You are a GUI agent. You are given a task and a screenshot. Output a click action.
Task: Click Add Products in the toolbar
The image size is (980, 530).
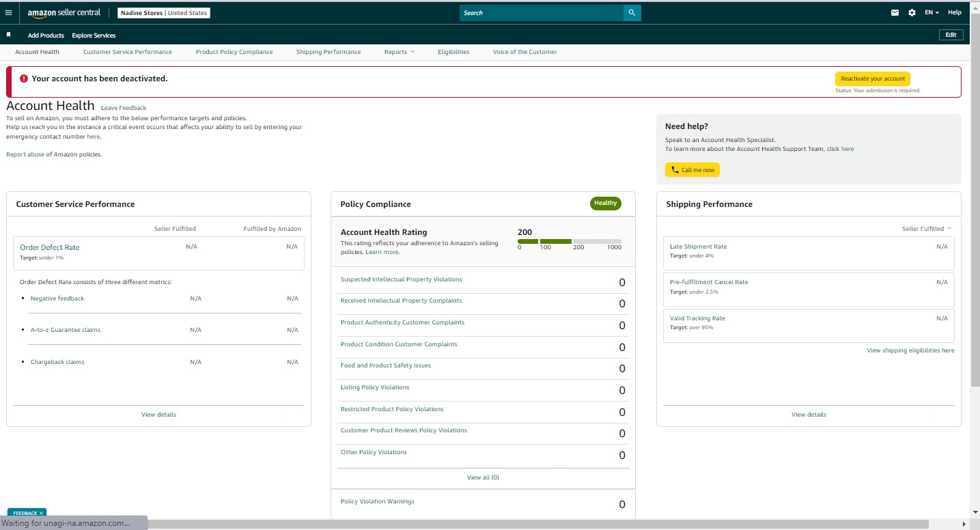click(x=46, y=36)
